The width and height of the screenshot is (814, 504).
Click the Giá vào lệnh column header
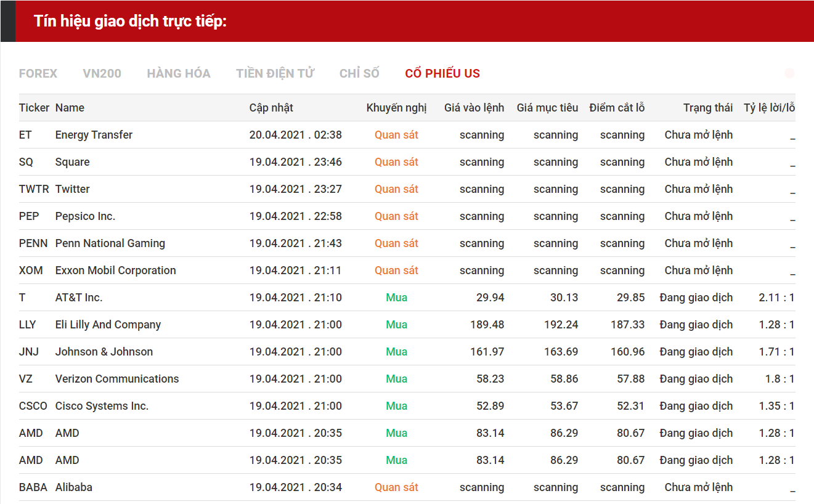click(x=474, y=108)
